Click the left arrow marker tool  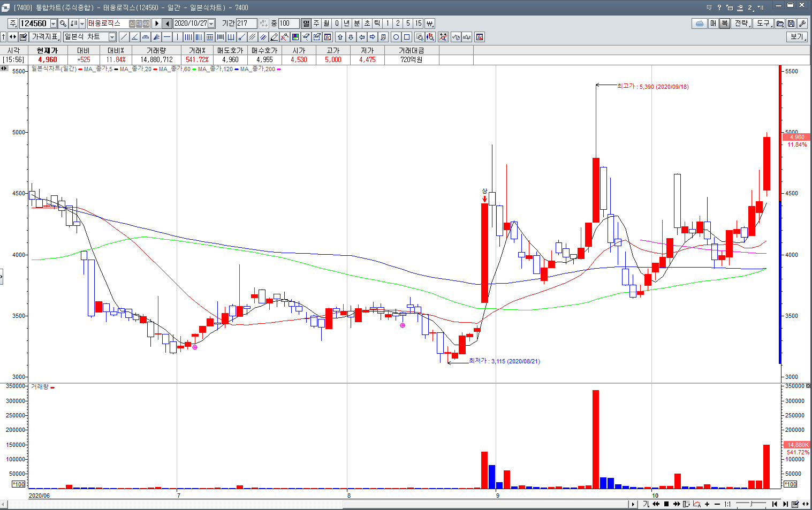click(362, 37)
